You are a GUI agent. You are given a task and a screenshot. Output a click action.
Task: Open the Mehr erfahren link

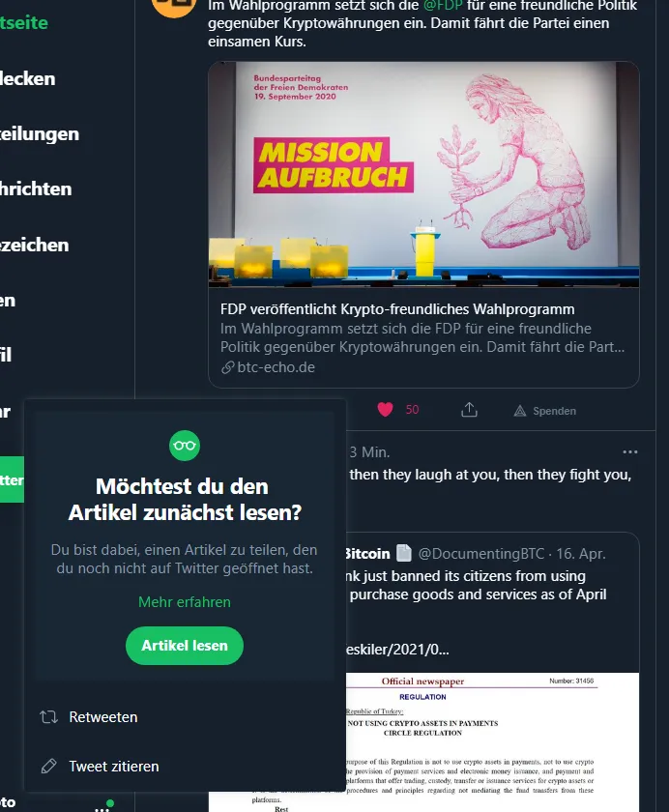185,602
